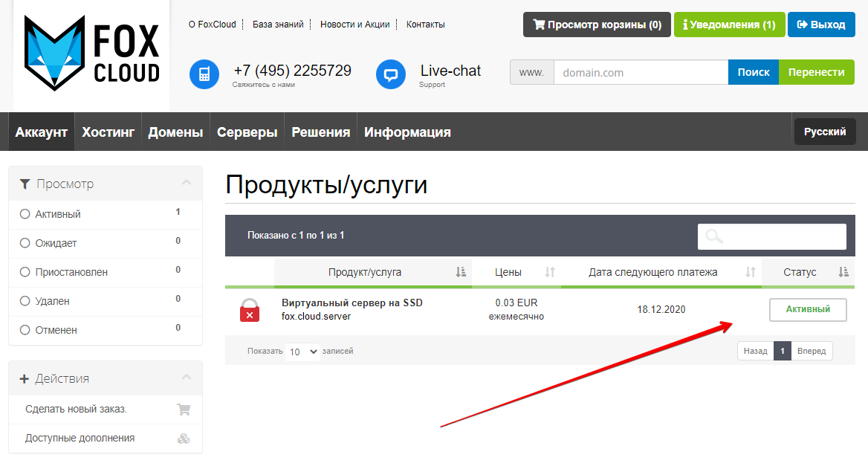This screenshot has height=469, width=868.
Task: Collapse the Просмотр panel chevron
Action: point(187,183)
